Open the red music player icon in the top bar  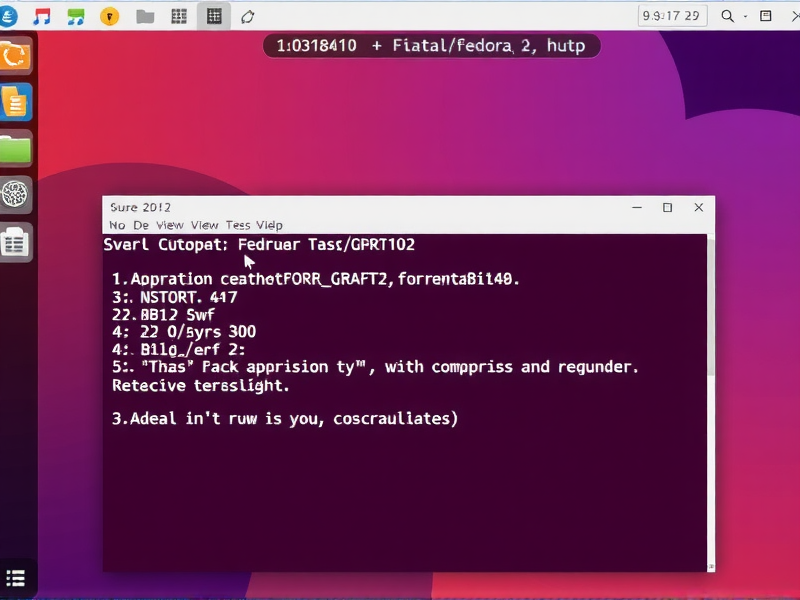click(40, 16)
